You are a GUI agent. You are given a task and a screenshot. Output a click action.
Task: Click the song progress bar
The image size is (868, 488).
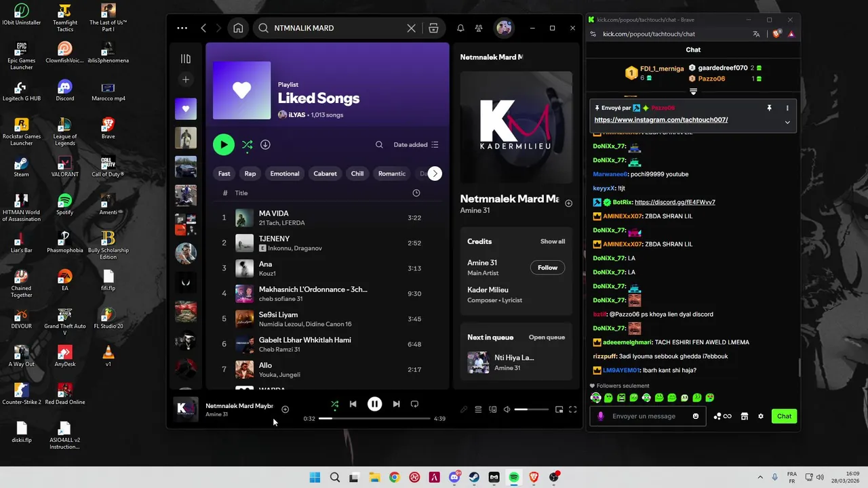click(374, 419)
